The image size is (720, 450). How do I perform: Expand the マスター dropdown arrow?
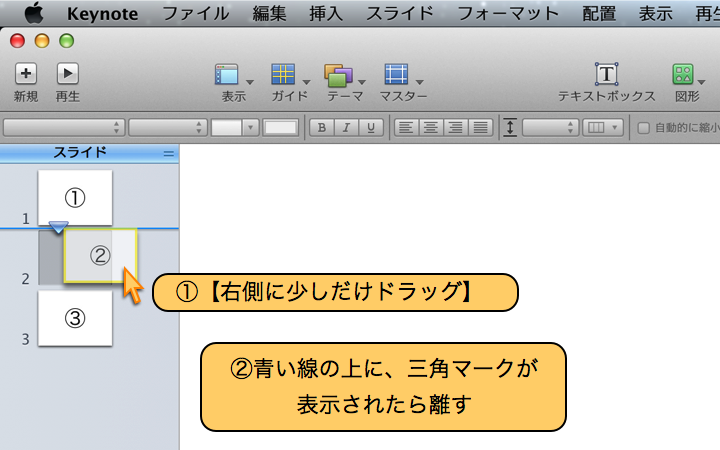tap(419, 82)
